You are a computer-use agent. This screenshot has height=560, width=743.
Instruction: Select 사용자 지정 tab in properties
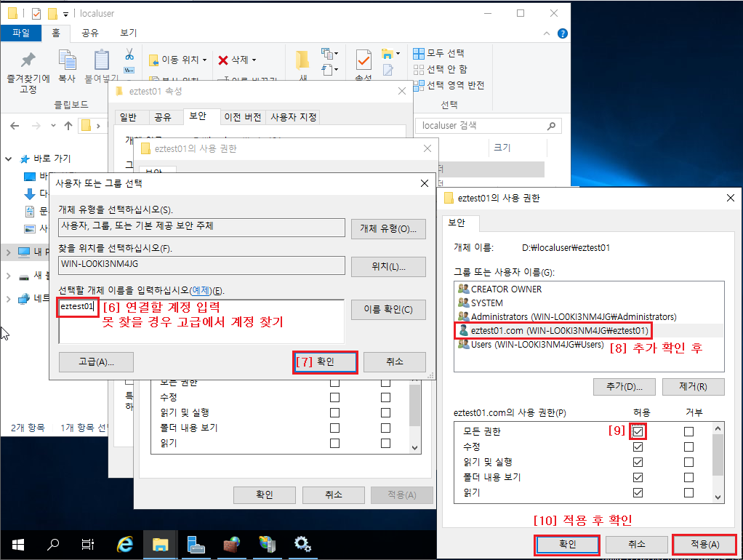(x=293, y=117)
